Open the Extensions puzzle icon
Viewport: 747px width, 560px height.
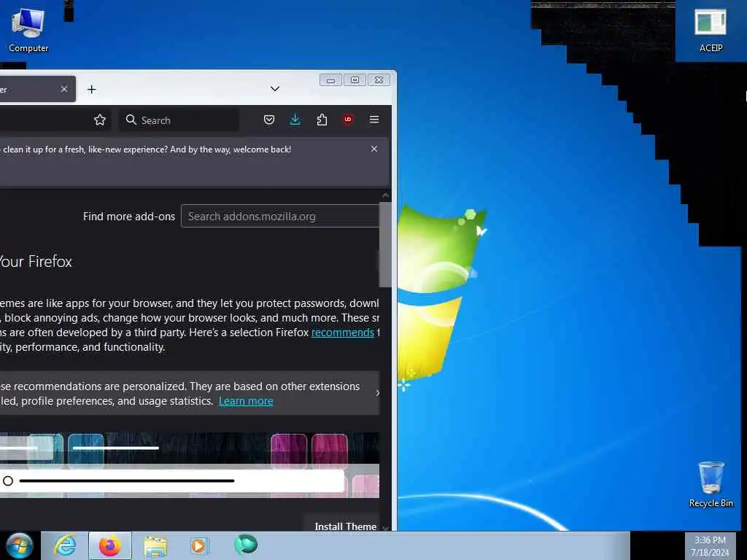(x=322, y=120)
